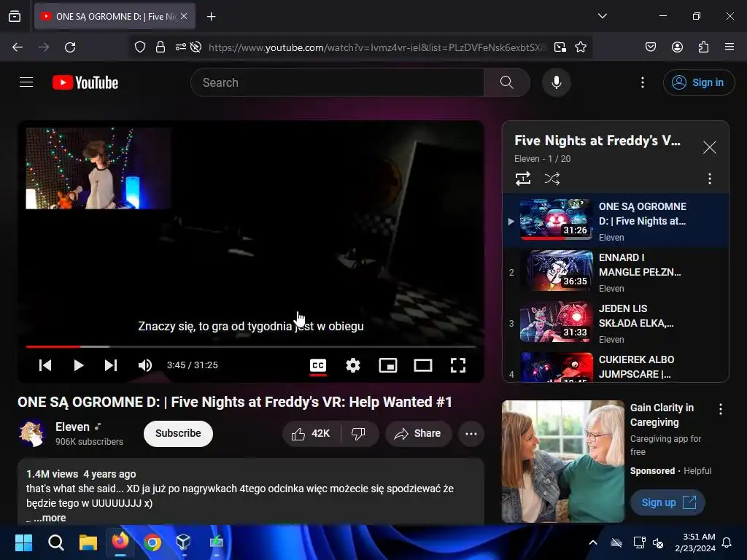Viewport: 747px width, 560px height.
Task: Open playlist more options menu
Action: tap(710, 179)
